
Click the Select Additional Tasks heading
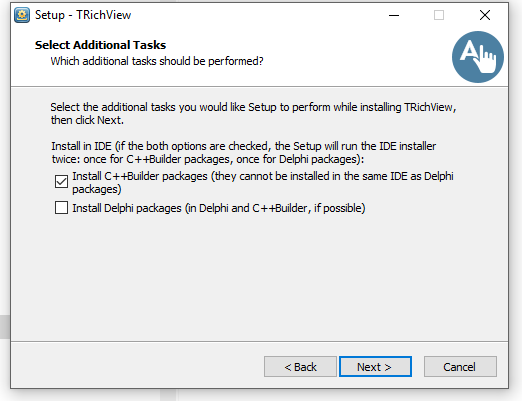[x=100, y=45]
